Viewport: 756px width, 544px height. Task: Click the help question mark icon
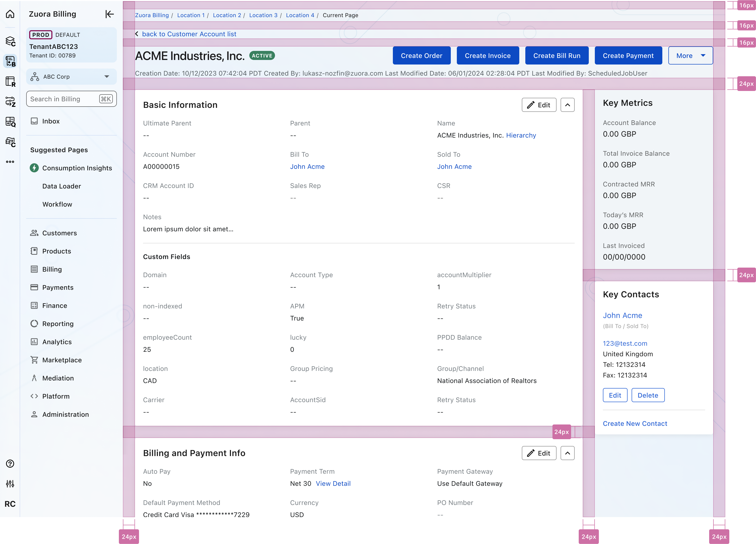coord(10,464)
